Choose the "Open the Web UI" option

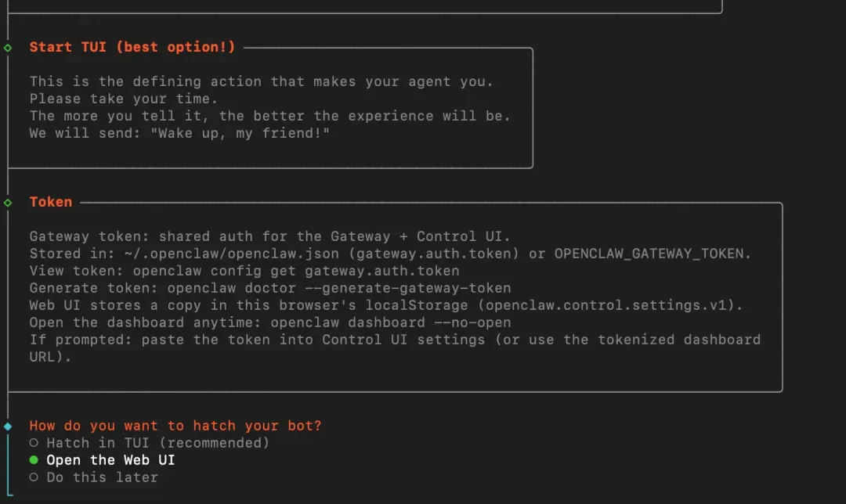point(110,460)
